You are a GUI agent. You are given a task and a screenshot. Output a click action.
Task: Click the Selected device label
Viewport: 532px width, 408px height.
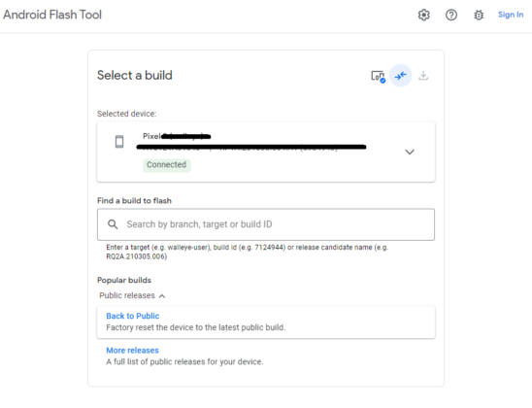[x=127, y=114]
